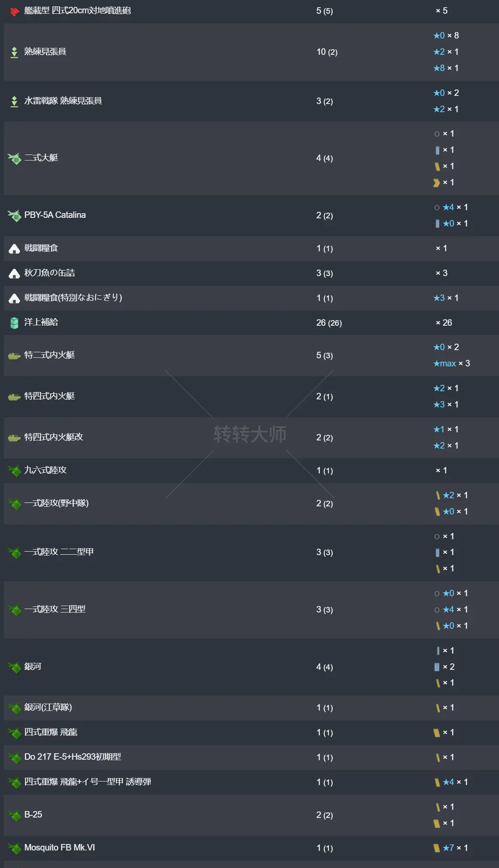Select the B-25 equipment name
Image resolution: width=499 pixels, height=868 pixels.
click(33, 814)
